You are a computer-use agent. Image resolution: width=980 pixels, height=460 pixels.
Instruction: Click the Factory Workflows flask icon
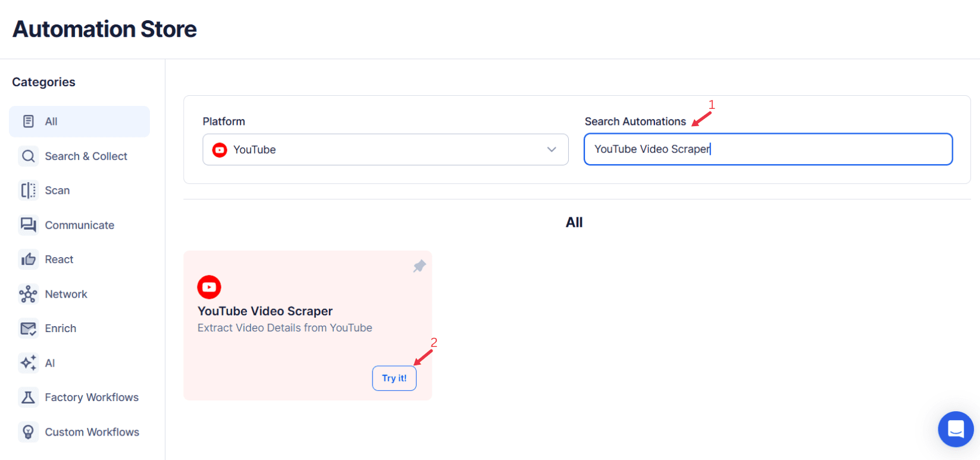tap(28, 398)
